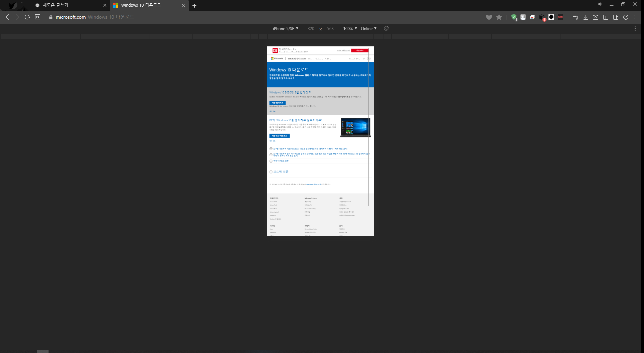Click the padlock site security icon
This screenshot has height=353, width=644.
[51, 17]
